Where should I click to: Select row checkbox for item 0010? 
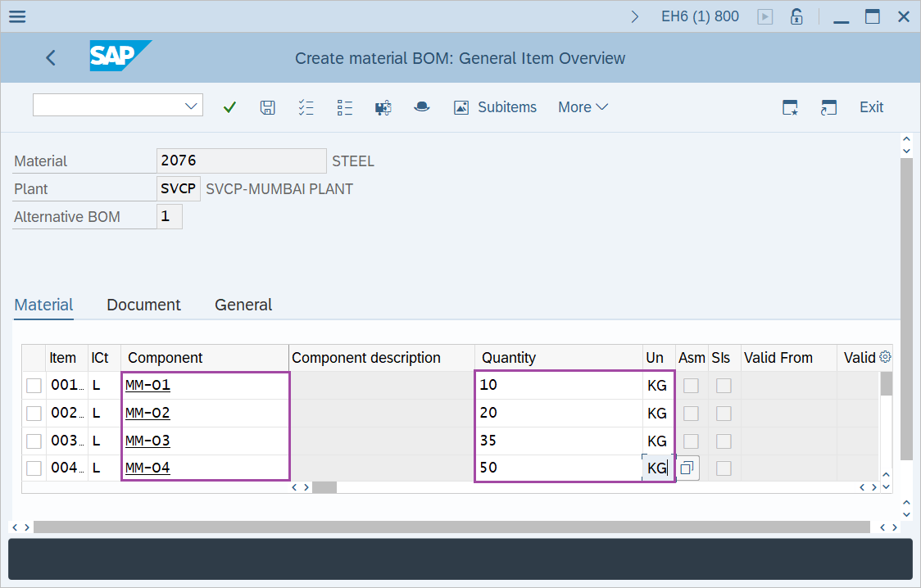(34, 386)
